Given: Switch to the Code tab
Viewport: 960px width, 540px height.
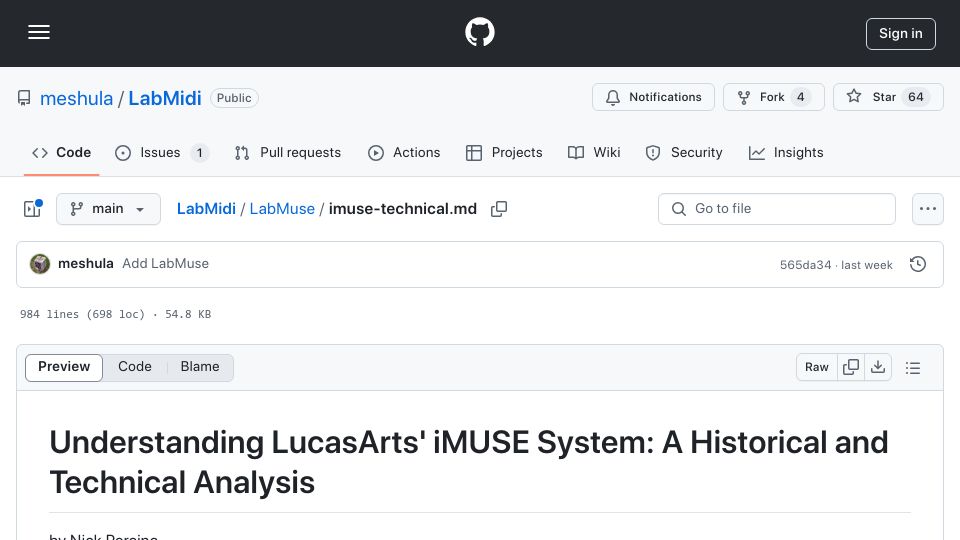Looking at the screenshot, I should tap(61, 152).
